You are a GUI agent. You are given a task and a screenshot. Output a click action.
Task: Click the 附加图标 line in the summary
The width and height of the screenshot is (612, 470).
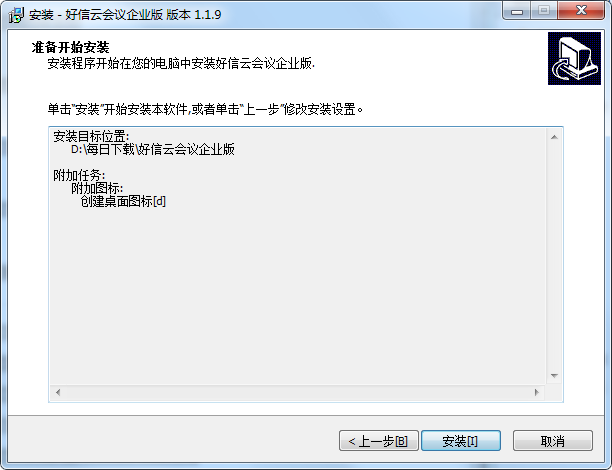coord(97,188)
